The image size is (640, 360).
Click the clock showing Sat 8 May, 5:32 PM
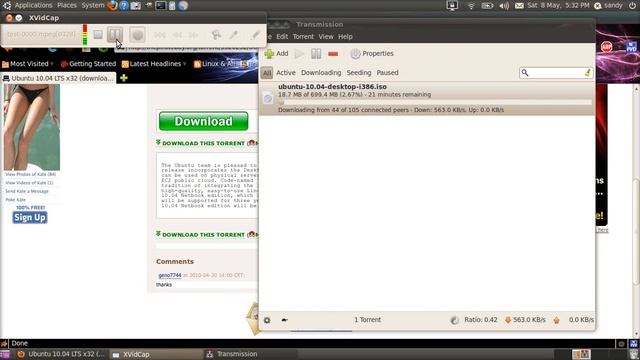(x=558, y=5)
